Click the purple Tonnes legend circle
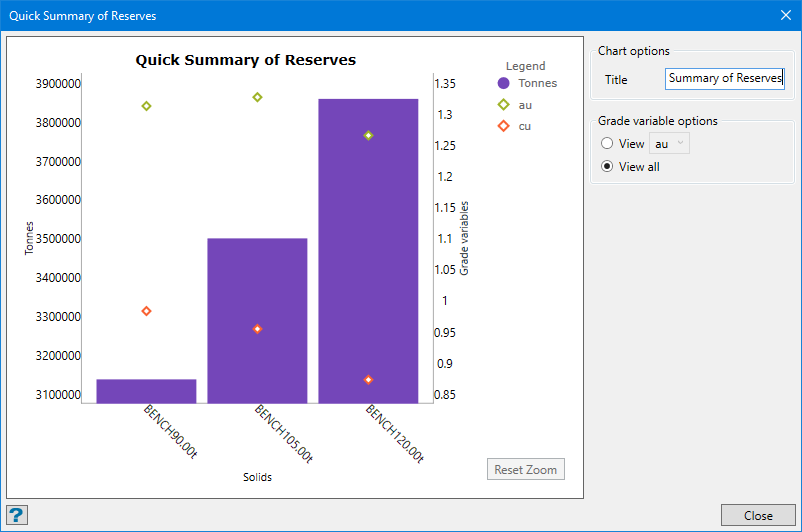 (x=504, y=83)
